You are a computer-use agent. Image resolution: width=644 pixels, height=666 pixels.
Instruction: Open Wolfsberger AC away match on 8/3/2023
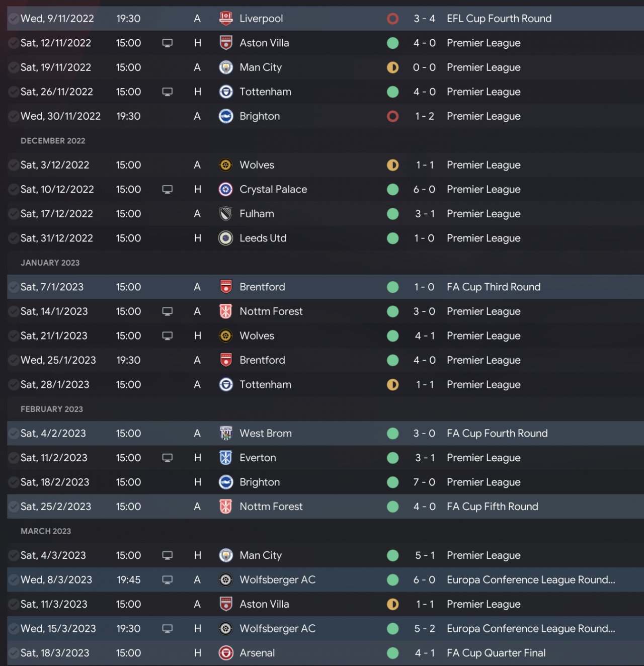click(277, 580)
